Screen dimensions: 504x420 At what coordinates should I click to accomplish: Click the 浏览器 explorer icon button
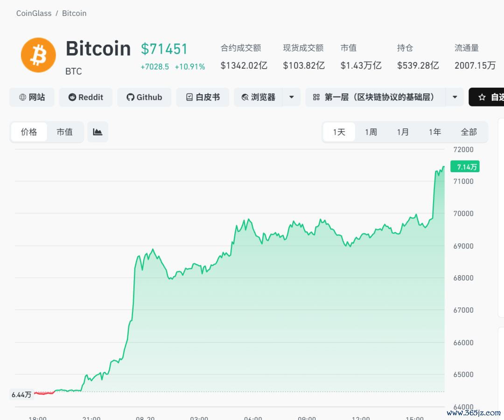click(x=245, y=97)
